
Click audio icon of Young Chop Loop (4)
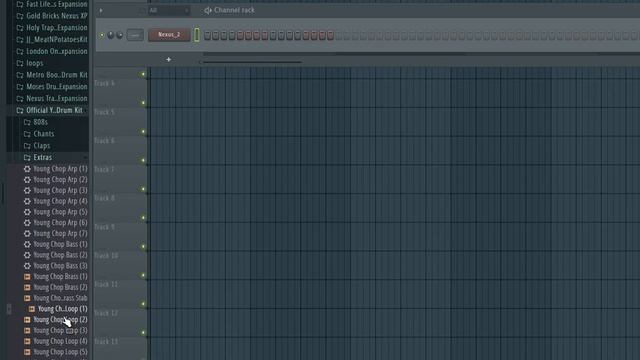click(x=27, y=341)
